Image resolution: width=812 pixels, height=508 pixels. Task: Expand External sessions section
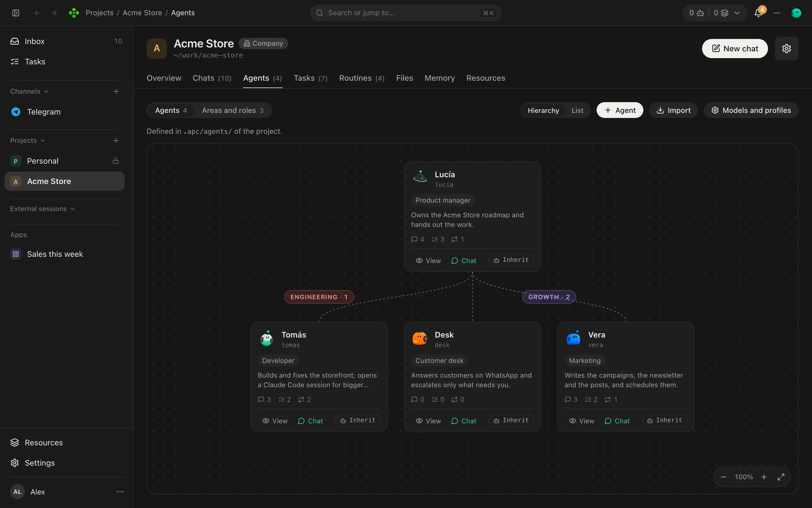pyautogui.click(x=42, y=209)
